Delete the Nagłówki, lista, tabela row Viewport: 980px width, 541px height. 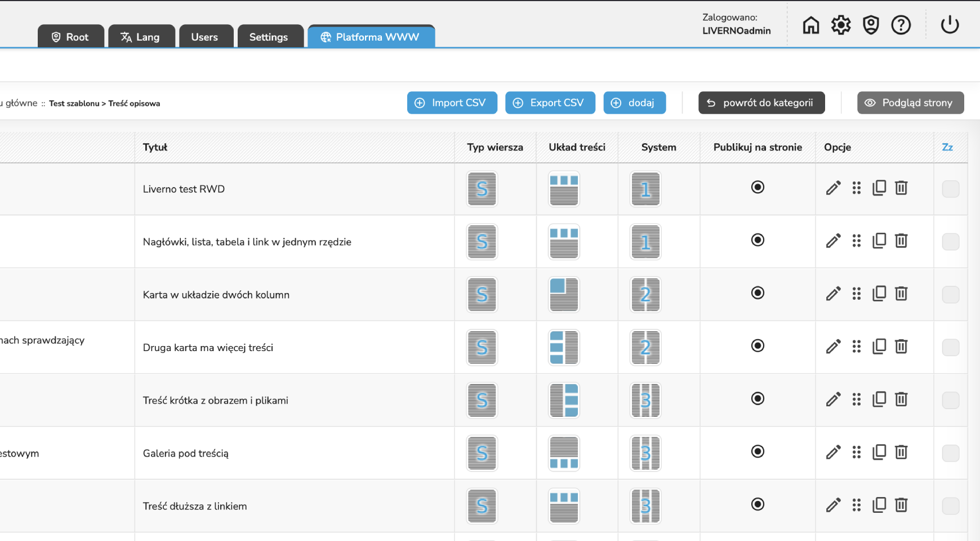point(901,241)
